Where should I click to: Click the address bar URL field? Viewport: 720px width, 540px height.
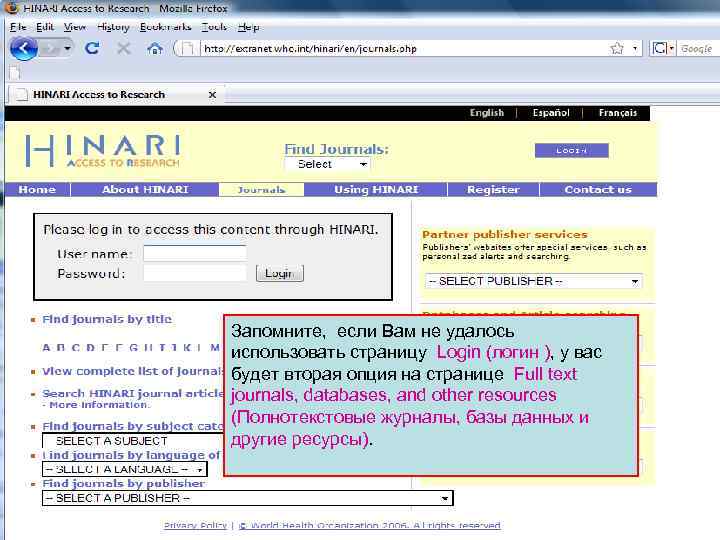click(x=404, y=48)
